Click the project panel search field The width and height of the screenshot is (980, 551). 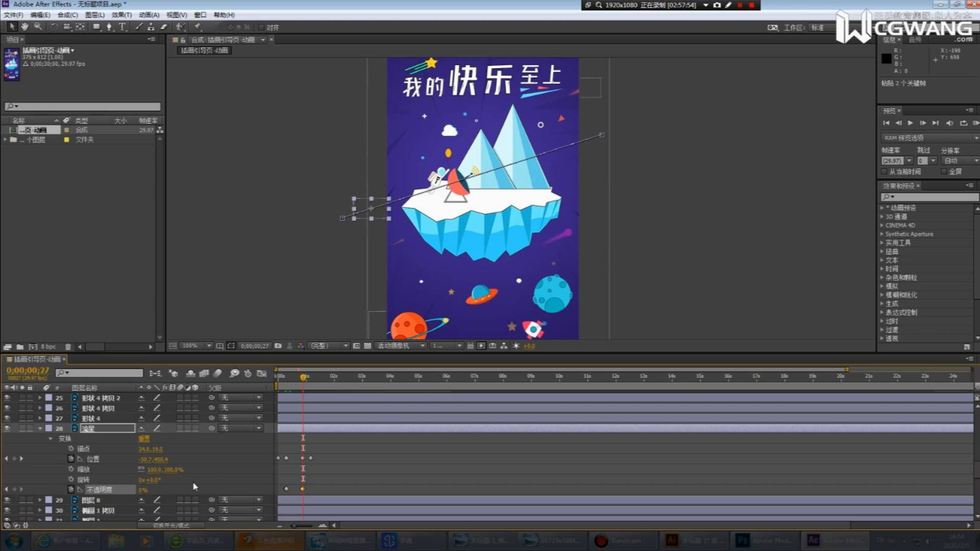coord(83,106)
